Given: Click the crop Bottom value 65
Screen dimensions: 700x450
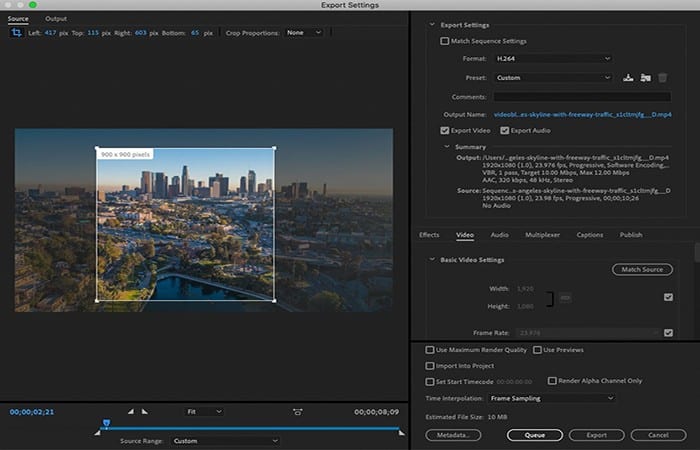Looking at the screenshot, I should [195, 33].
